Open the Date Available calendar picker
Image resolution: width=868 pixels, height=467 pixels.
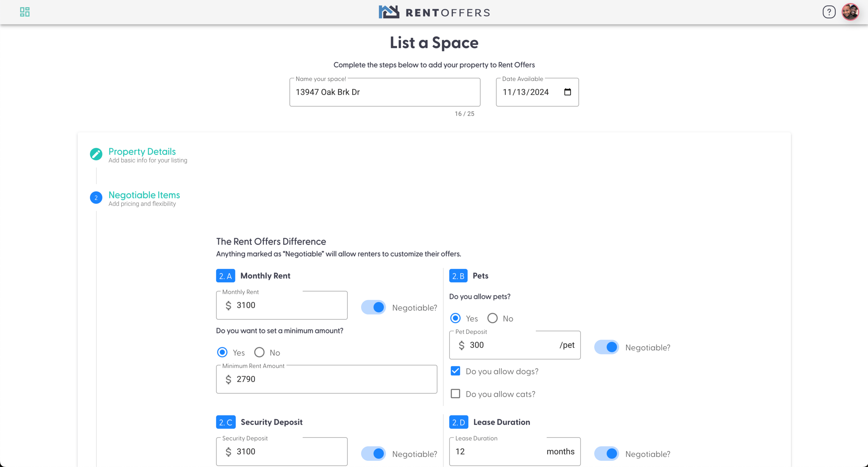tap(567, 92)
